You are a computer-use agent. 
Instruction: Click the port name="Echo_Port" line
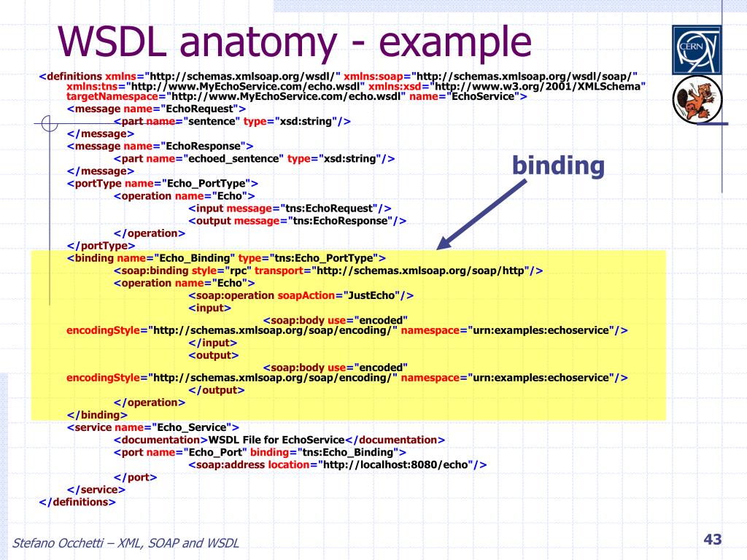point(260,452)
